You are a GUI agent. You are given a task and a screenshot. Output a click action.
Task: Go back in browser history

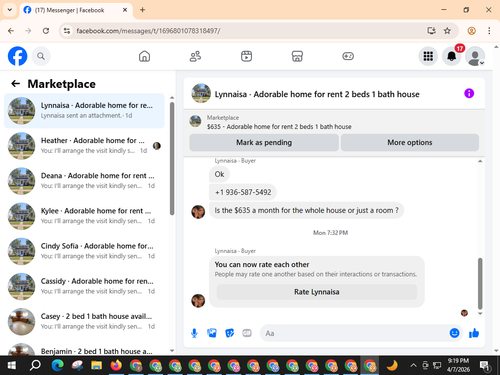tap(11, 31)
